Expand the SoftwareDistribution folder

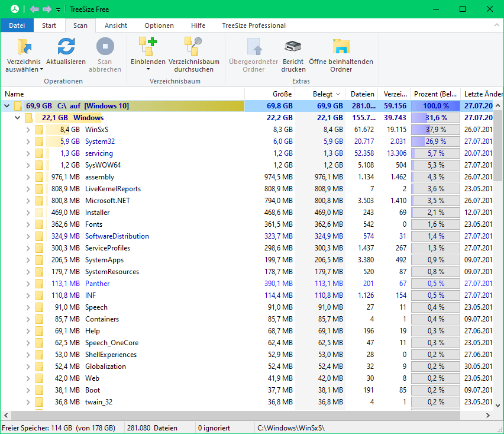point(28,236)
